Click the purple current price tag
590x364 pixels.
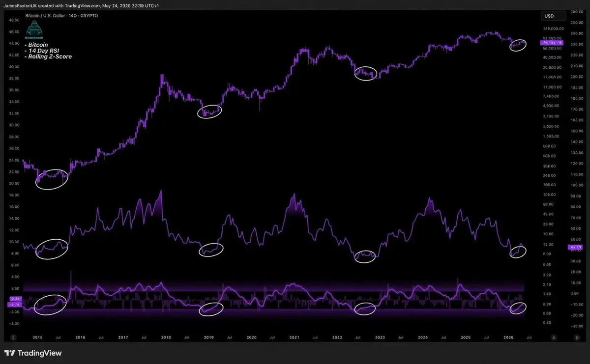[551, 43]
